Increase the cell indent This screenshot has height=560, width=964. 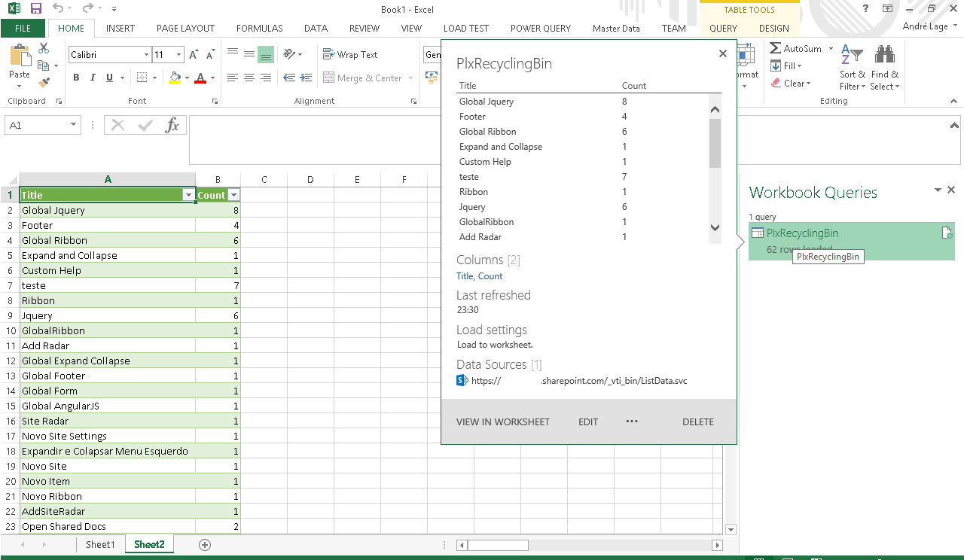coord(305,78)
